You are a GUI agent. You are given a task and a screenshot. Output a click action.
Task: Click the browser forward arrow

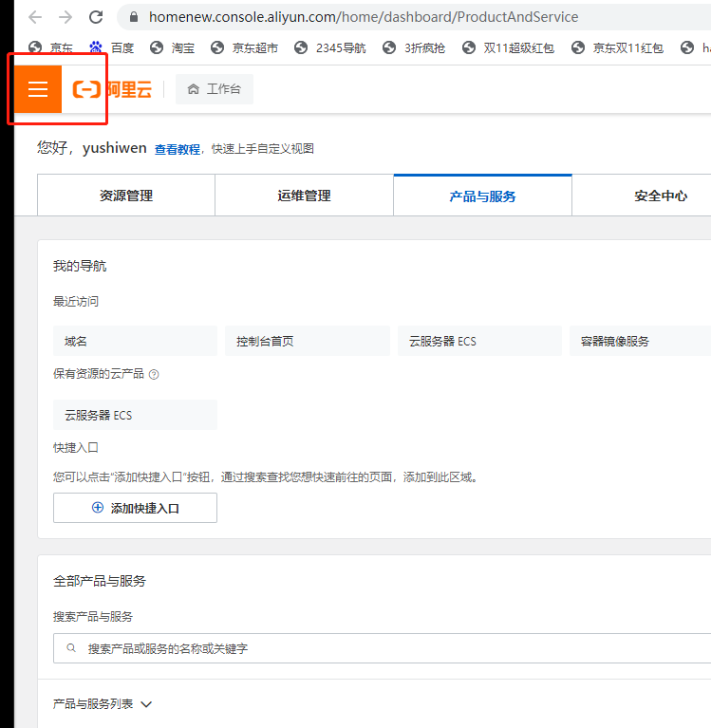coord(65,17)
